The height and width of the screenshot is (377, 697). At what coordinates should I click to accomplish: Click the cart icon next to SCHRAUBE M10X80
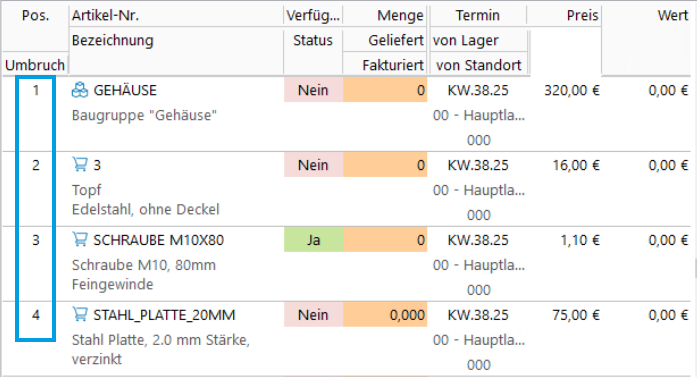coord(80,240)
